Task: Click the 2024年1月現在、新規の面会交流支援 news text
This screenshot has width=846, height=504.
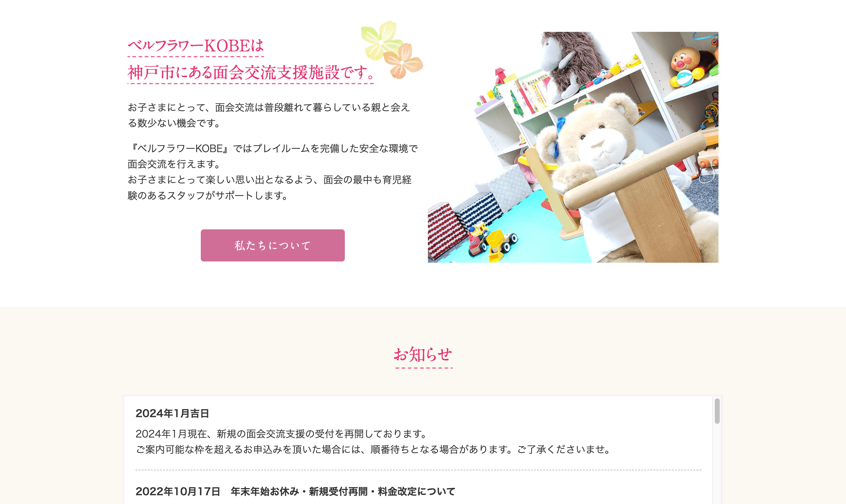Action: point(281,434)
